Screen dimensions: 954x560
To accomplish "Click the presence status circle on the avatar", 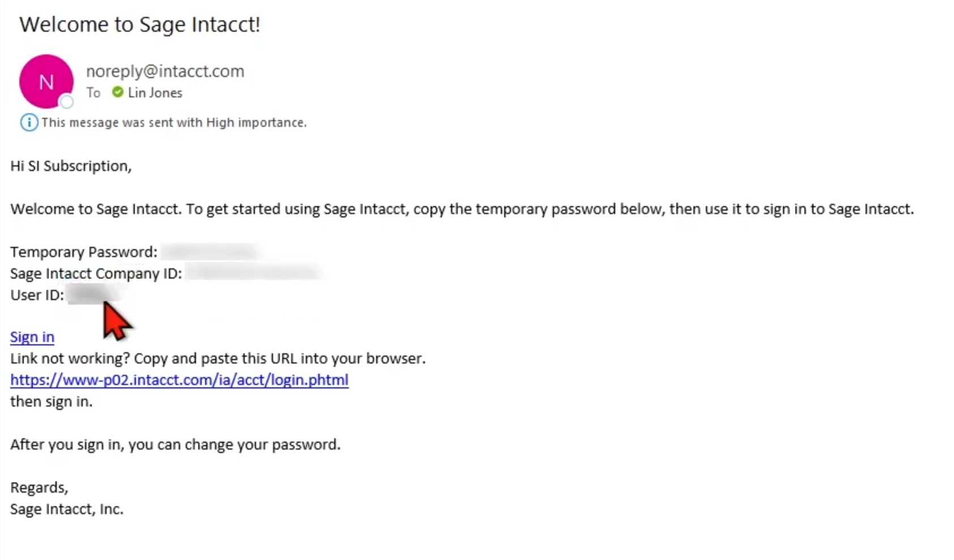I will [67, 102].
